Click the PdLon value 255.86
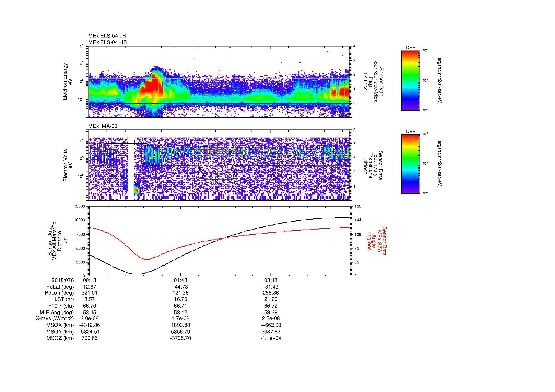The height and width of the screenshot is (392, 555). click(271, 293)
